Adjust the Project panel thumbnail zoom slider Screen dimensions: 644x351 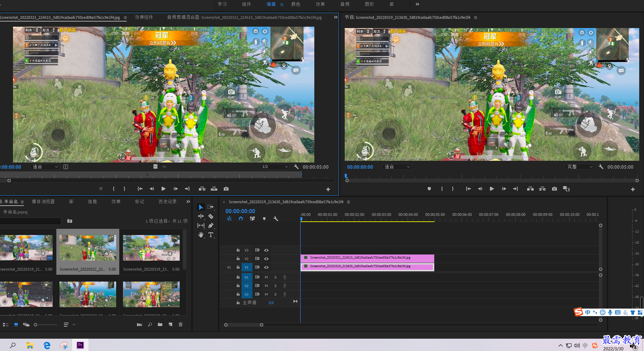[36, 325]
